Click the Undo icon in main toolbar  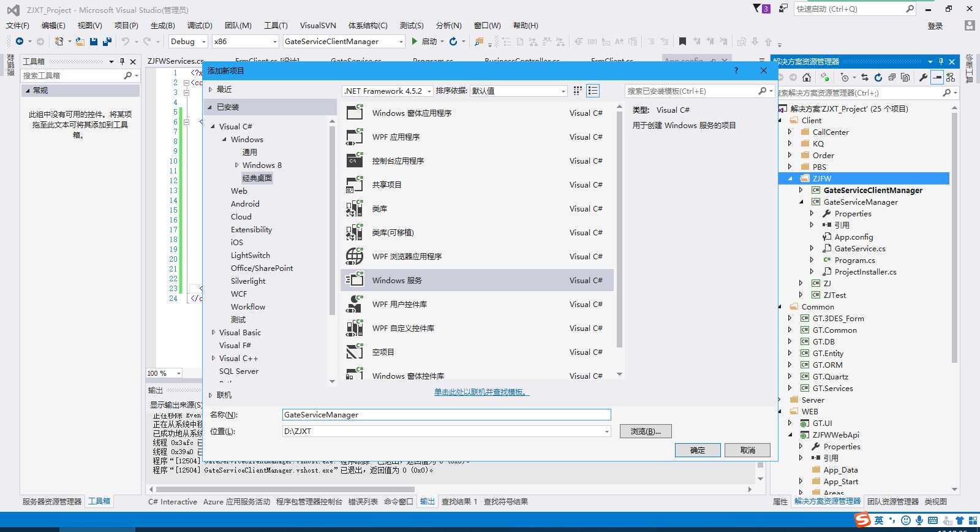[125, 42]
